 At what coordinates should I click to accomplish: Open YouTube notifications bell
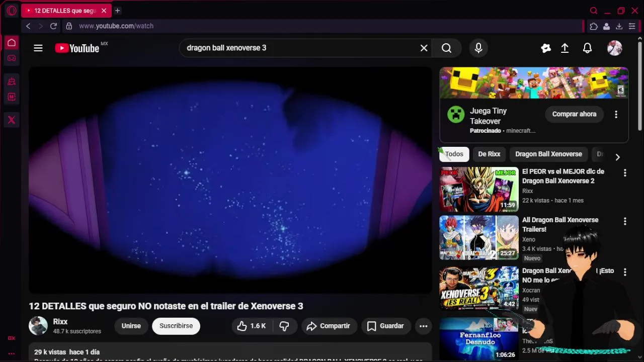[x=587, y=48]
